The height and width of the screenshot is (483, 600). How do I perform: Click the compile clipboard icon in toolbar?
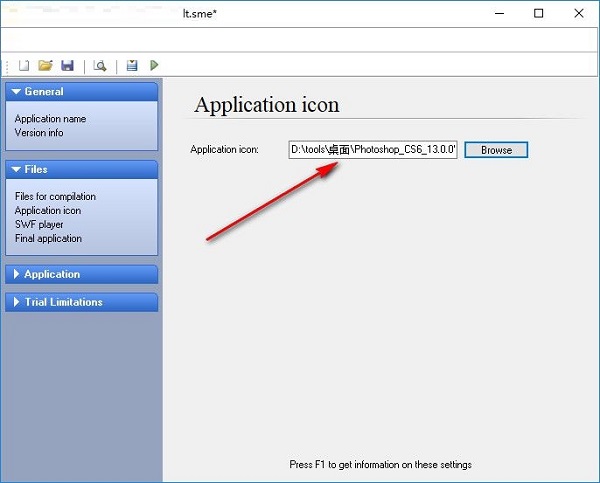[132, 65]
